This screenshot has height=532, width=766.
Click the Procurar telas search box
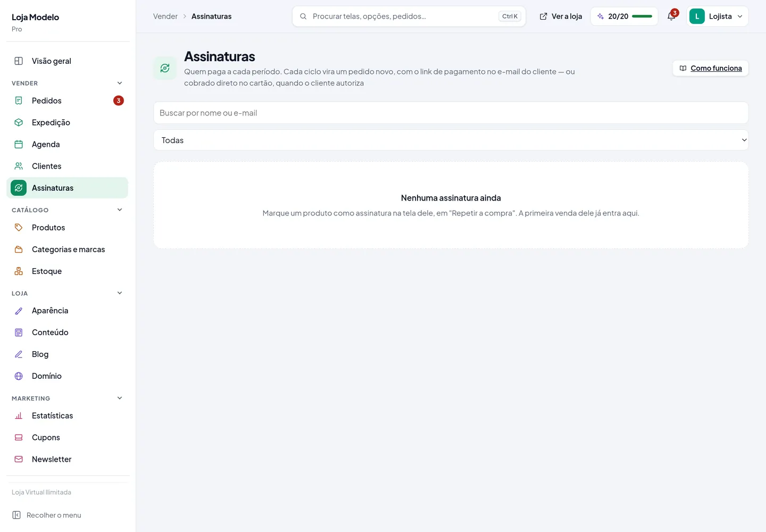[x=409, y=16]
